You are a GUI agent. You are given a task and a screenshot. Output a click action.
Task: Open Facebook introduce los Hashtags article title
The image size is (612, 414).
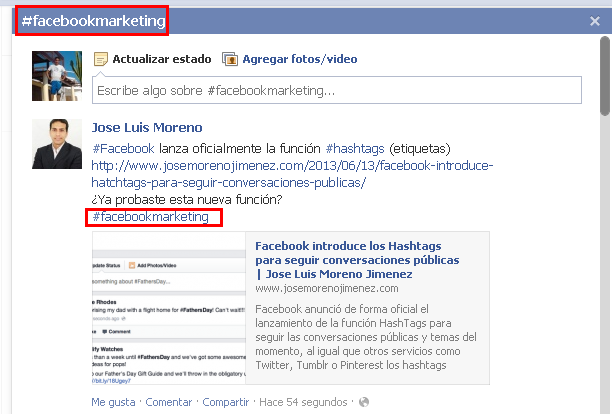click(357, 260)
